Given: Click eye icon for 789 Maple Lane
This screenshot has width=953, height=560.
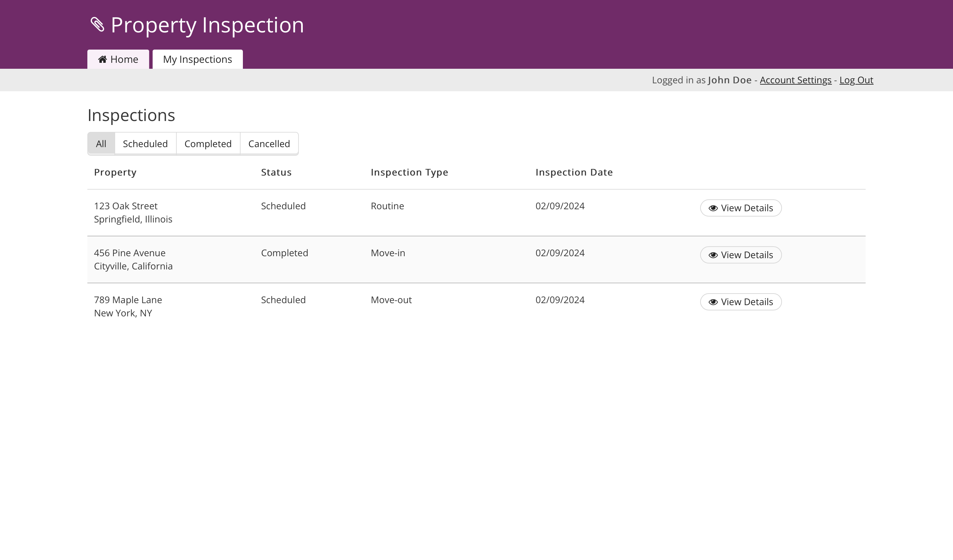Looking at the screenshot, I should pyautogui.click(x=713, y=302).
